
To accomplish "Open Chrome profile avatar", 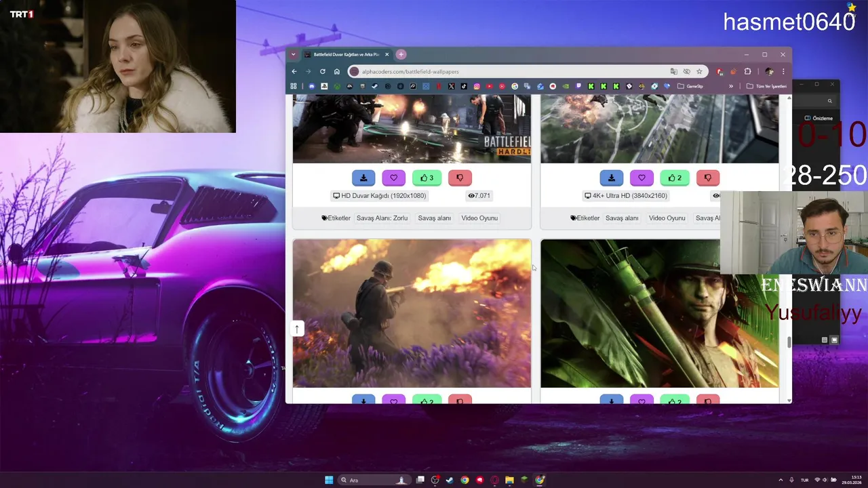I will (x=769, y=71).
